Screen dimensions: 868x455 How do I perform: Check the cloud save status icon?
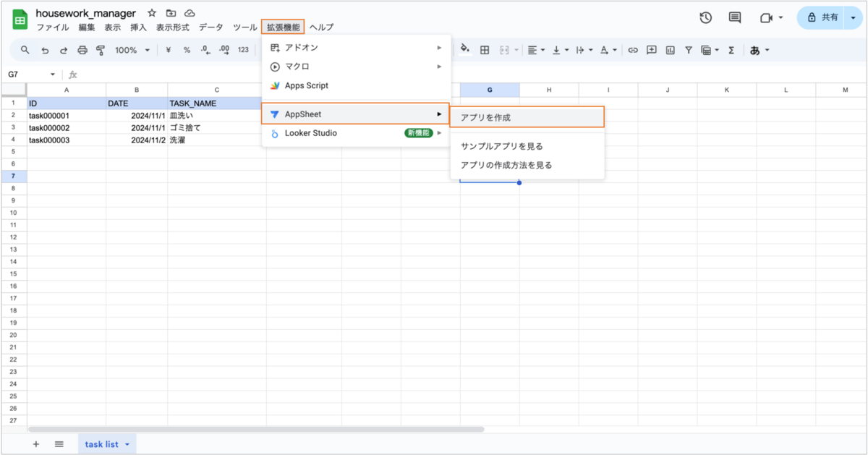pos(190,13)
